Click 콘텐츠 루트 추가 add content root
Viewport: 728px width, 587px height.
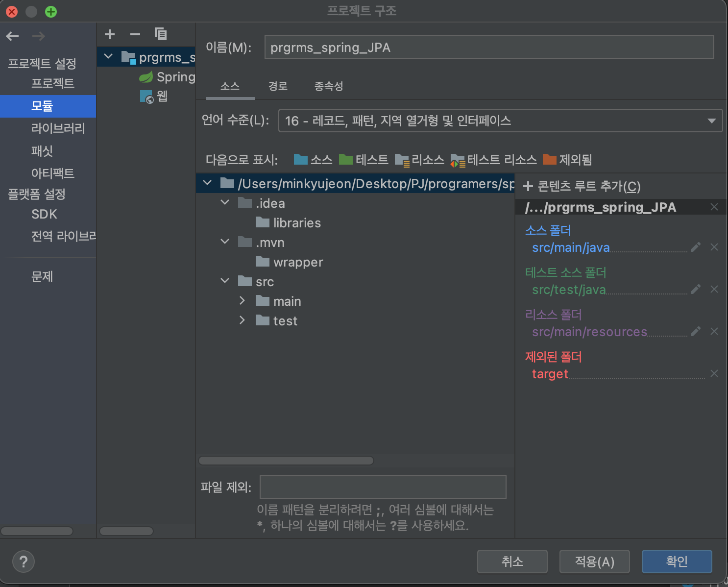point(582,187)
